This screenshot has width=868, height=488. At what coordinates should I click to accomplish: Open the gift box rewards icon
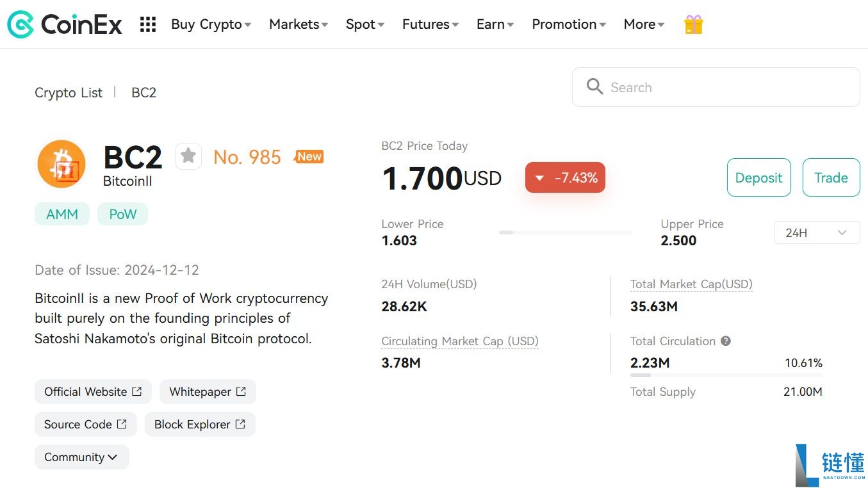click(x=693, y=24)
